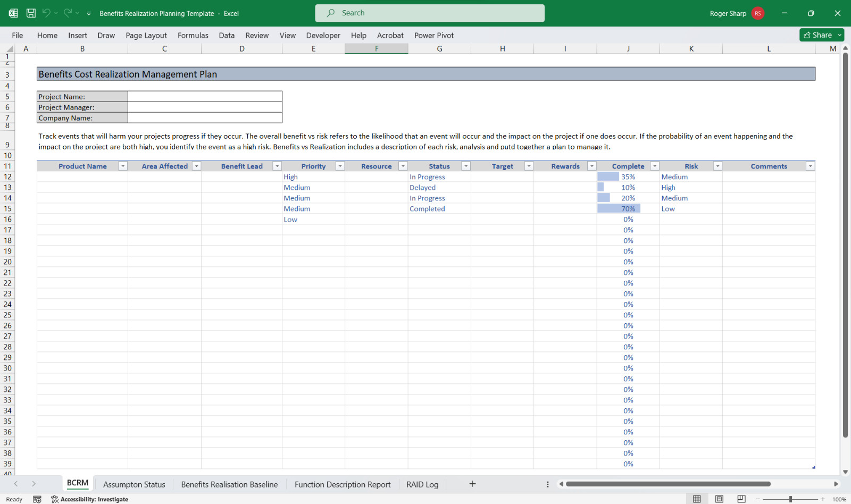Open Roger Sharp account avatar
This screenshot has width=851, height=504.
758,13
